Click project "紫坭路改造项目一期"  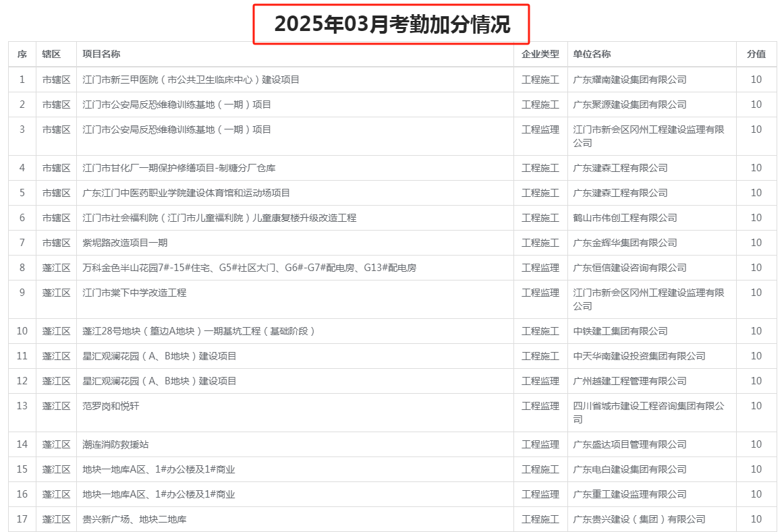click(125, 243)
